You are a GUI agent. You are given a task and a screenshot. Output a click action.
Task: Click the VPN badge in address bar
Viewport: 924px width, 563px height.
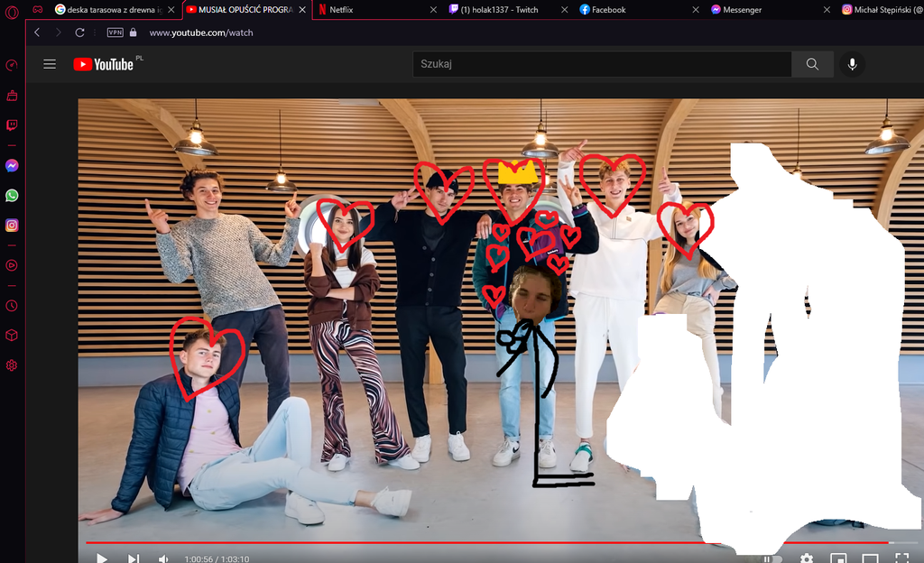(115, 32)
